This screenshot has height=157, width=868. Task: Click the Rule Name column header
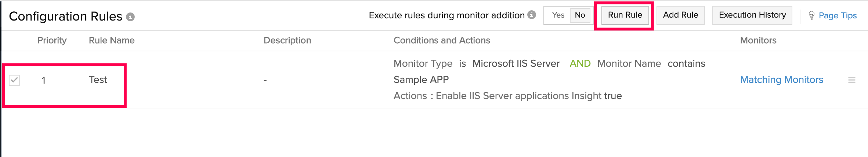(112, 40)
